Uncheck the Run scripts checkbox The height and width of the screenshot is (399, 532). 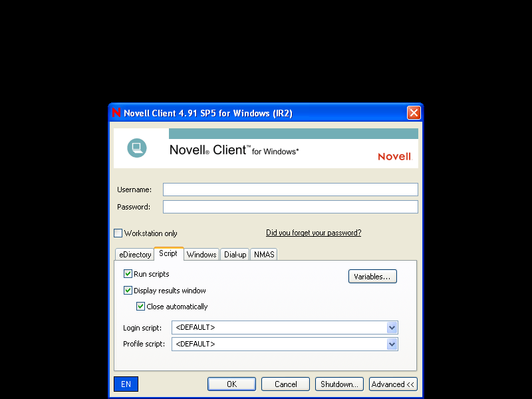pyautogui.click(x=128, y=274)
